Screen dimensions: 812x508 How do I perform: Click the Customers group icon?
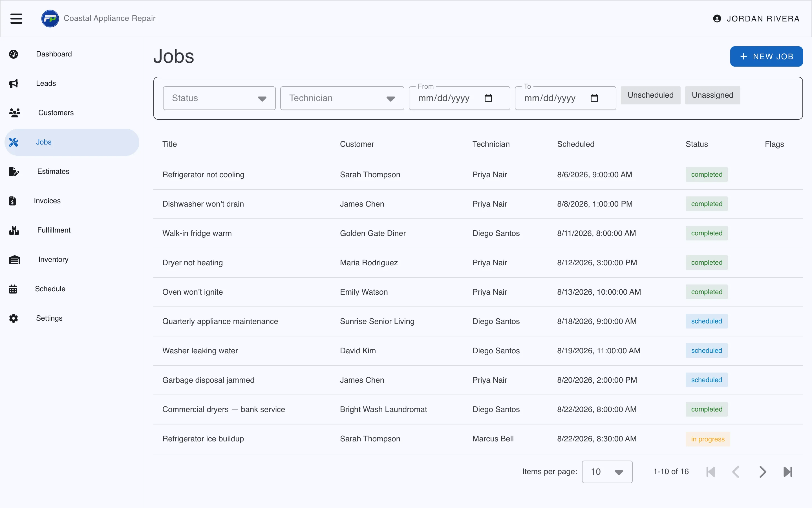(x=14, y=113)
